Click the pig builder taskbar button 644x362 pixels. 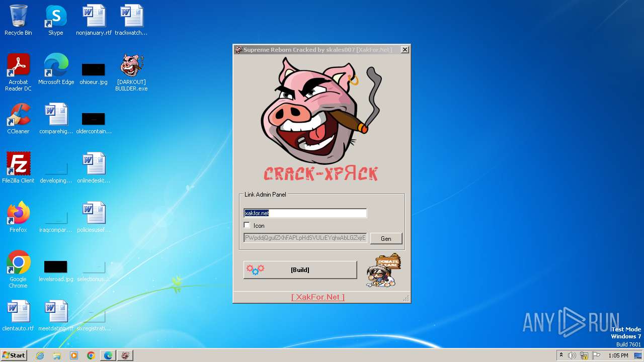click(x=125, y=355)
